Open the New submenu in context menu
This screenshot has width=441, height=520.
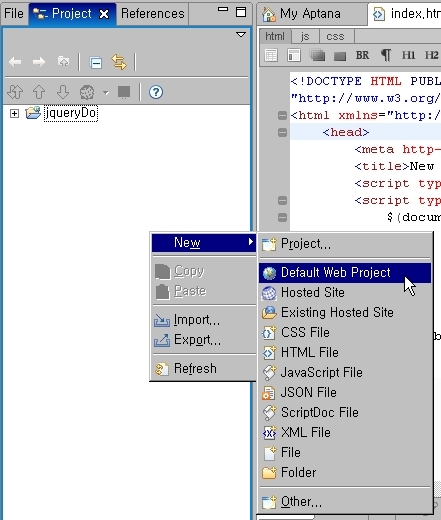click(204, 243)
